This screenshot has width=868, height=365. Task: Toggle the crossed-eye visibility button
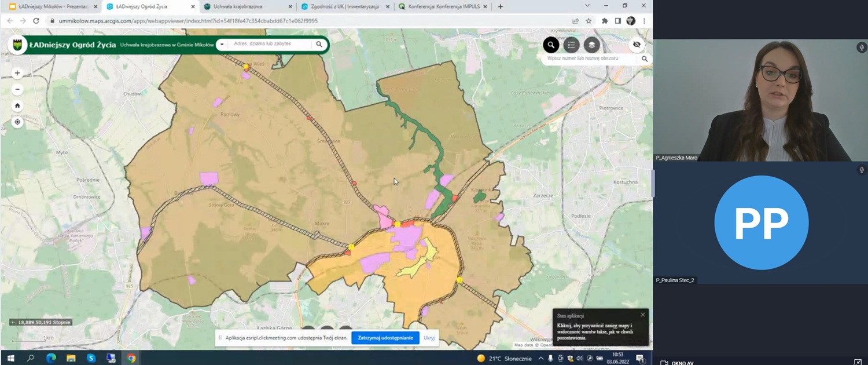[x=637, y=45]
